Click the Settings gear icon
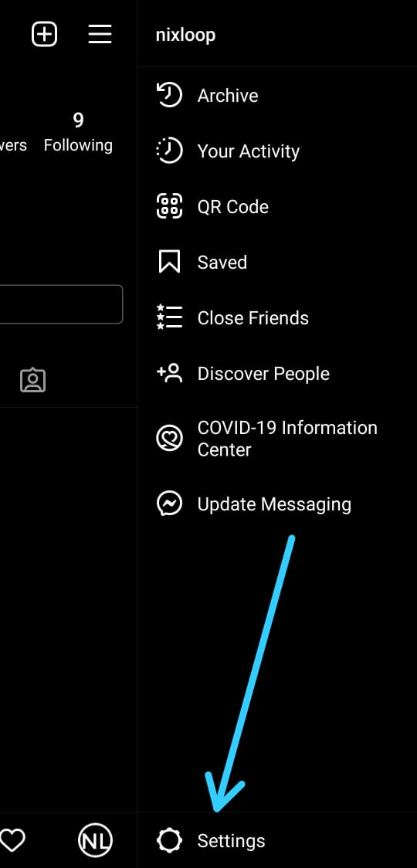 (169, 840)
